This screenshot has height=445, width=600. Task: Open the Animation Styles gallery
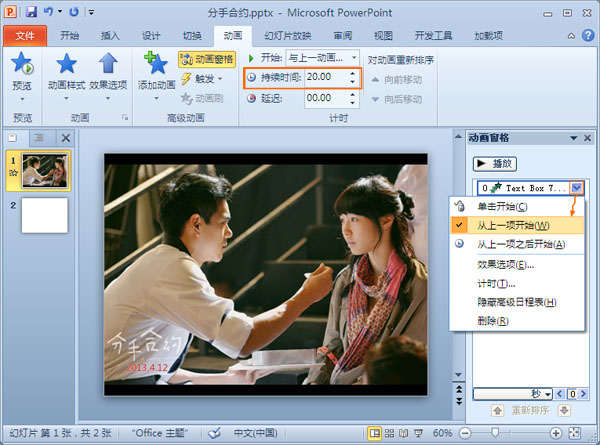pos(66,76)
